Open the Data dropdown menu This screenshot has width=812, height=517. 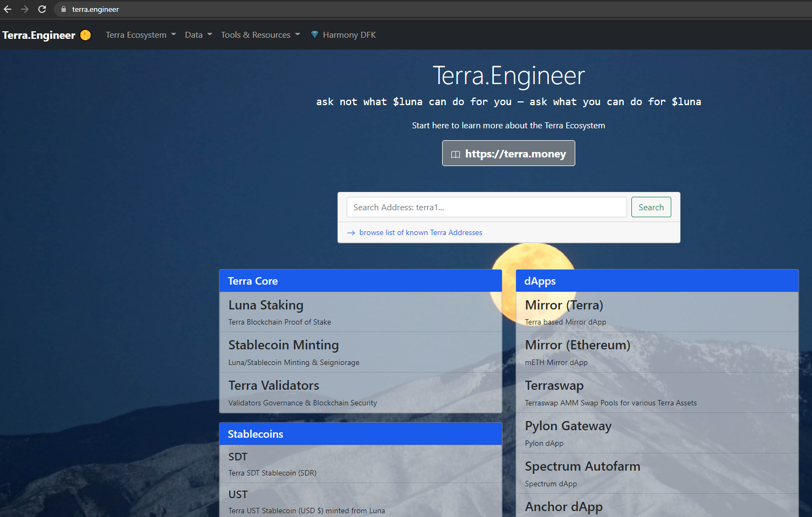tap(198, 35)
